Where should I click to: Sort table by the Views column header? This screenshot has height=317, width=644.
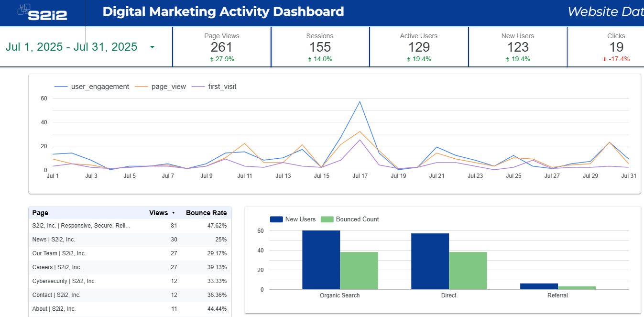[158, 213]
